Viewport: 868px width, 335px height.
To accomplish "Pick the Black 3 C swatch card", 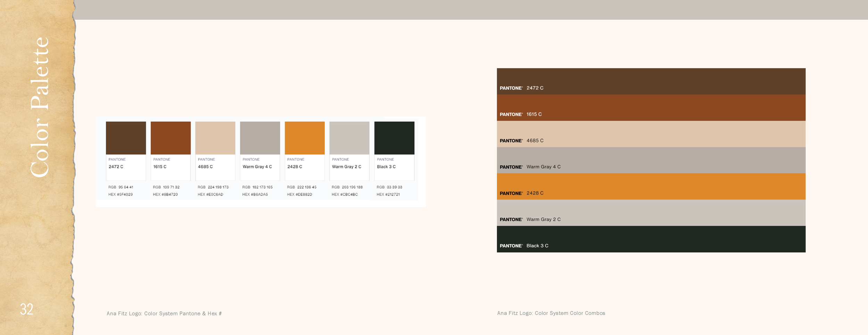I will 394,151.
